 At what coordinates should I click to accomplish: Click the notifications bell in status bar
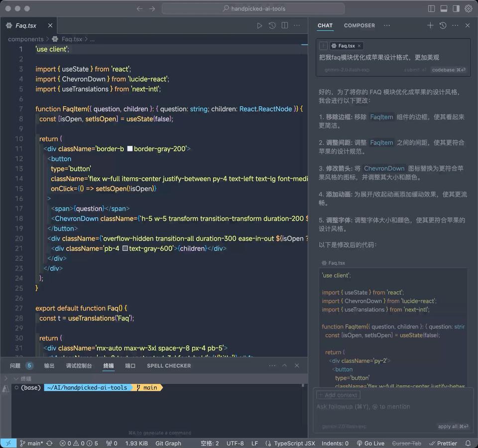coord(468,443)
